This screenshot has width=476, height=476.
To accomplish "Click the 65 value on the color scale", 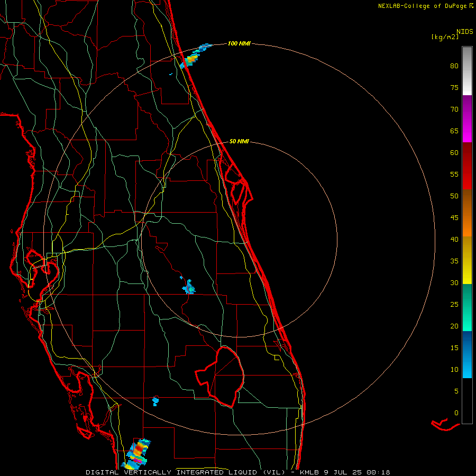I will 454,131.
